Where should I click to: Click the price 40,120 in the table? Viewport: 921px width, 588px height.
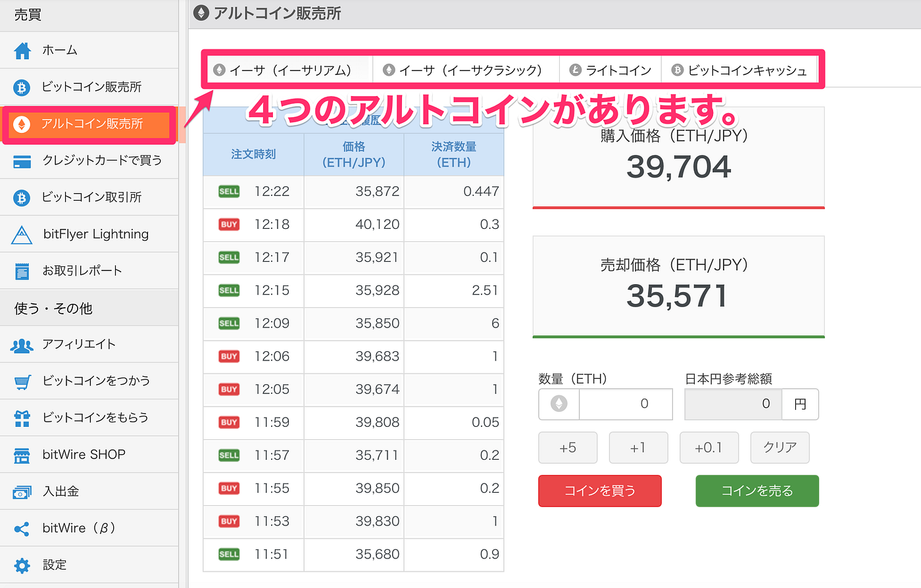[378, 224]
